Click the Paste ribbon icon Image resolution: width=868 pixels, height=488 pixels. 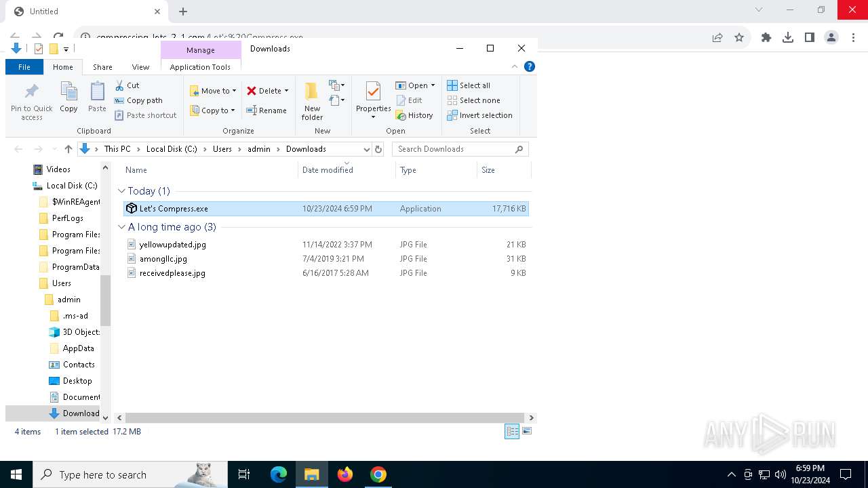pyautogui.click(x=97, y=97)
